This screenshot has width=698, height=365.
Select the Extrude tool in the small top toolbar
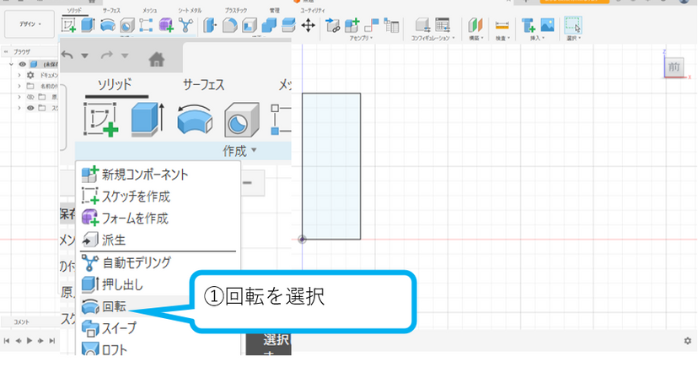(88, 25)
